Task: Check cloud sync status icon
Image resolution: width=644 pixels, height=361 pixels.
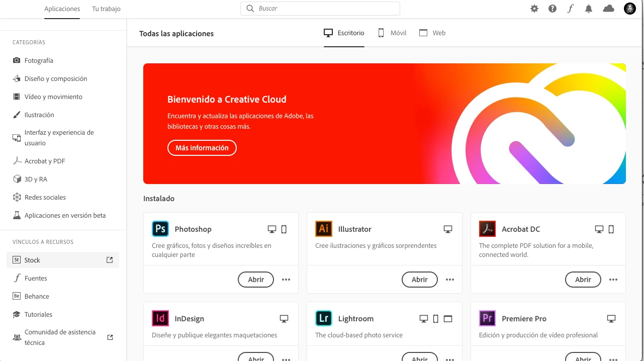Action: (609, 9)
